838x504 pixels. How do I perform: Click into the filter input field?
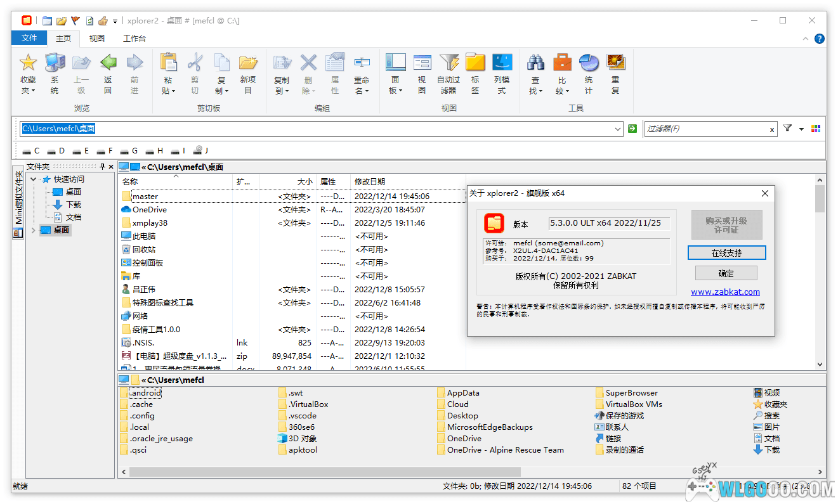pyautogui.click(x=706, y=129)
